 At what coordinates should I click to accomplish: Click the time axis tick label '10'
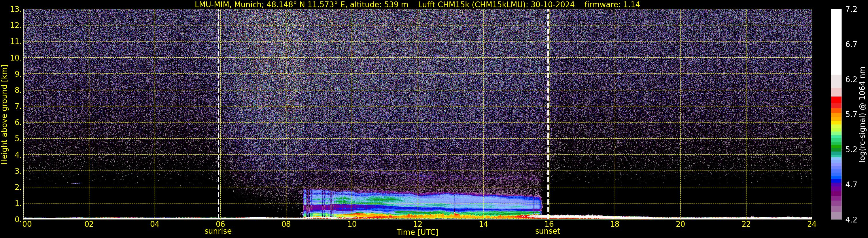pos(352,224)
